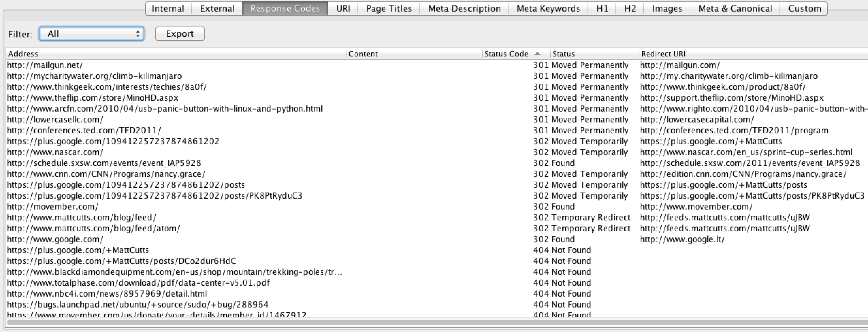Switch to Meta & Canonical tab

pyautogui.click(x=735, y=9)
